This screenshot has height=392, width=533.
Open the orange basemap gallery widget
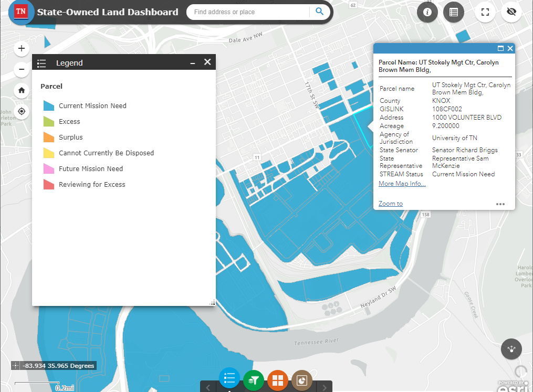point(278,380)
